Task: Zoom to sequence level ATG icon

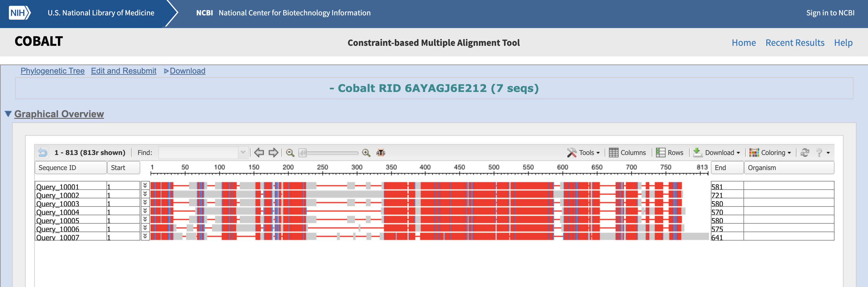Action: coord(381,153)
